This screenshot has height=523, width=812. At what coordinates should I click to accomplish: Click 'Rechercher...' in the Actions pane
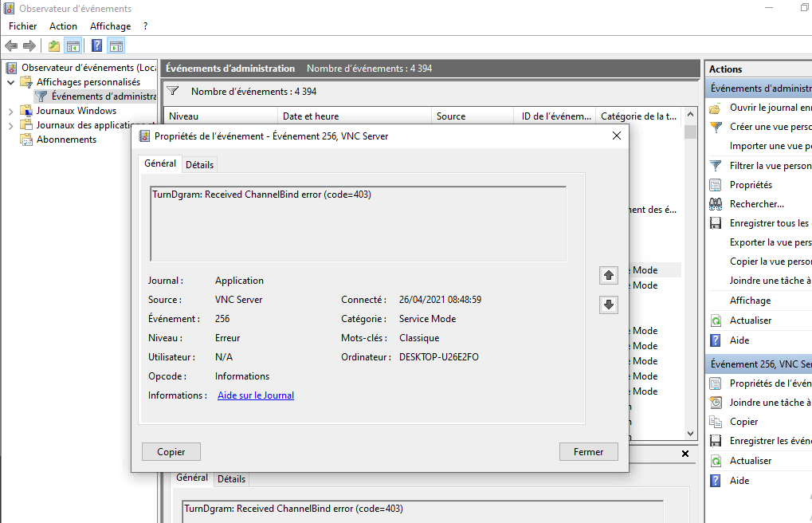click(x=756, y=204)
